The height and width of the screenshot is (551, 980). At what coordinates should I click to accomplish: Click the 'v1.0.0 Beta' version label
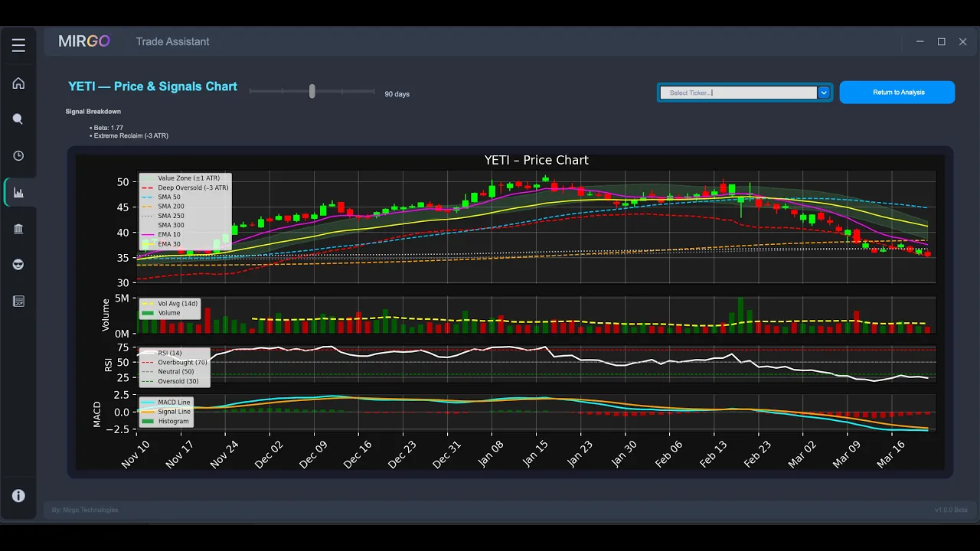(x=951, y=510)
